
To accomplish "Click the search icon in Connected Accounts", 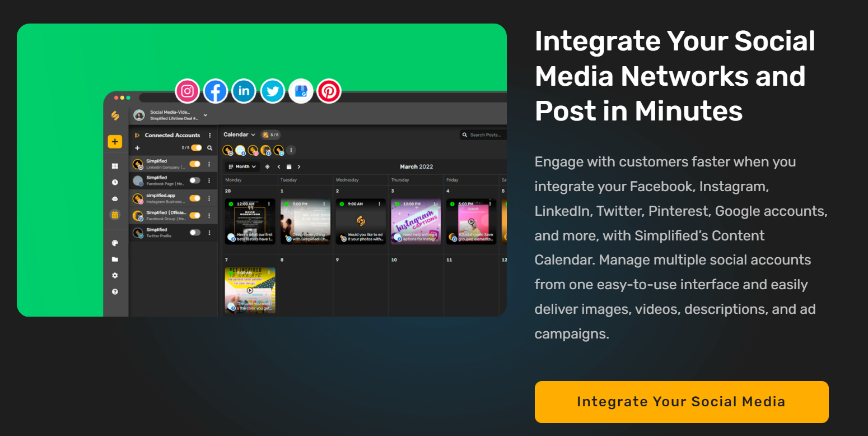I will click(x=210, y=148).
